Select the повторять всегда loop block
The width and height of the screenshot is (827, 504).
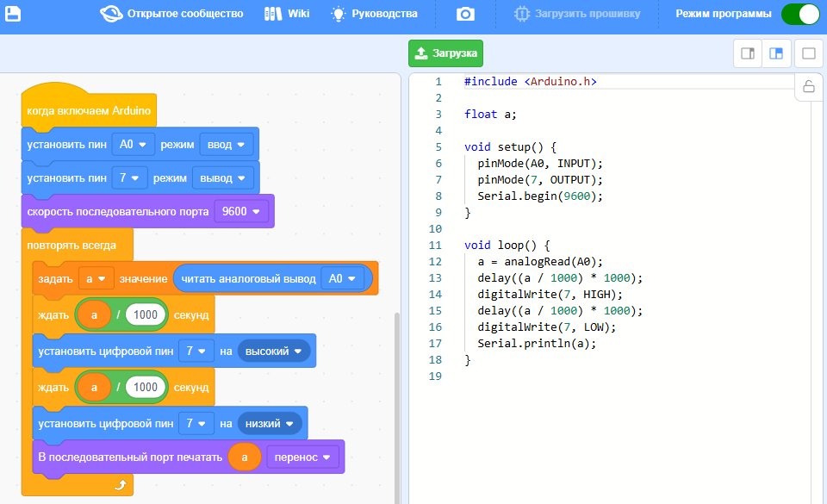pos(72,246)
